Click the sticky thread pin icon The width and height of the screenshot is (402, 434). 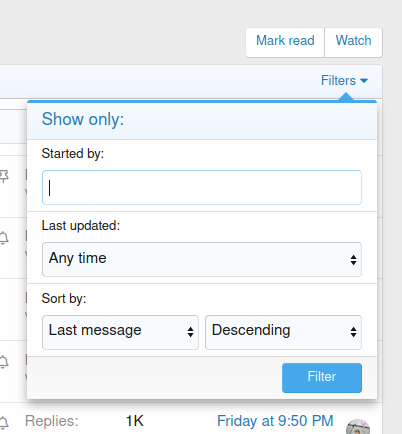(4, 176)
